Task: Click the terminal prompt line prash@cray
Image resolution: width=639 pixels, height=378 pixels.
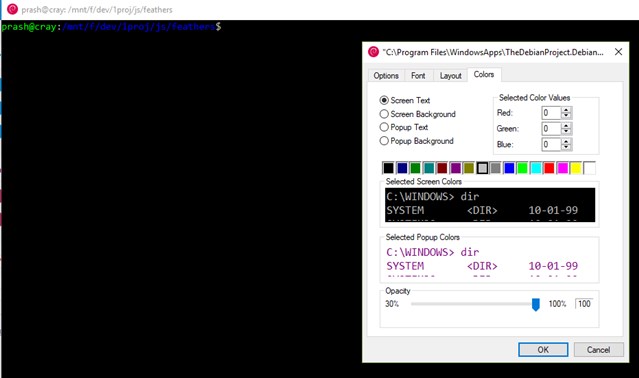Action: click(x=111, y=27)
